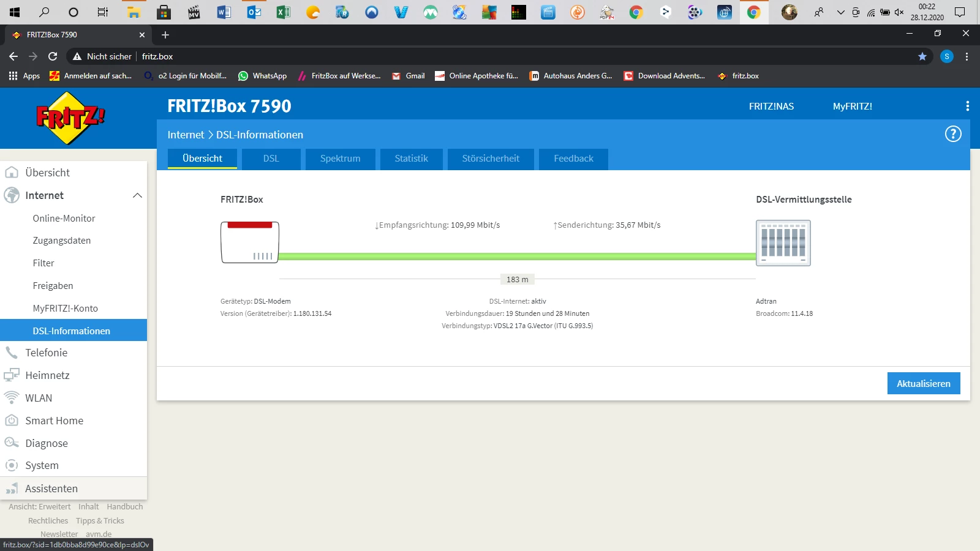The height and width of the screenshot is (551, 980).
Task: Open the Autohaus Anders bookmark
Action: (x=571, y=76)
